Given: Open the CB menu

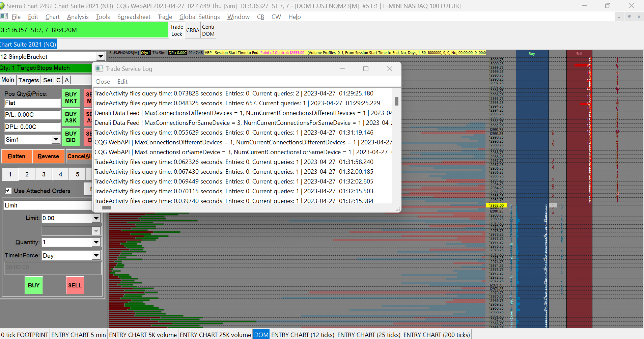Looking at the screenshot, I should (260, 17).
